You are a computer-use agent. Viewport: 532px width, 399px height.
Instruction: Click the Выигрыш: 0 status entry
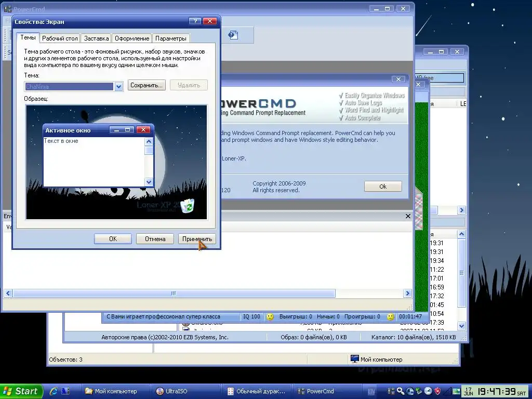[296, 316]
